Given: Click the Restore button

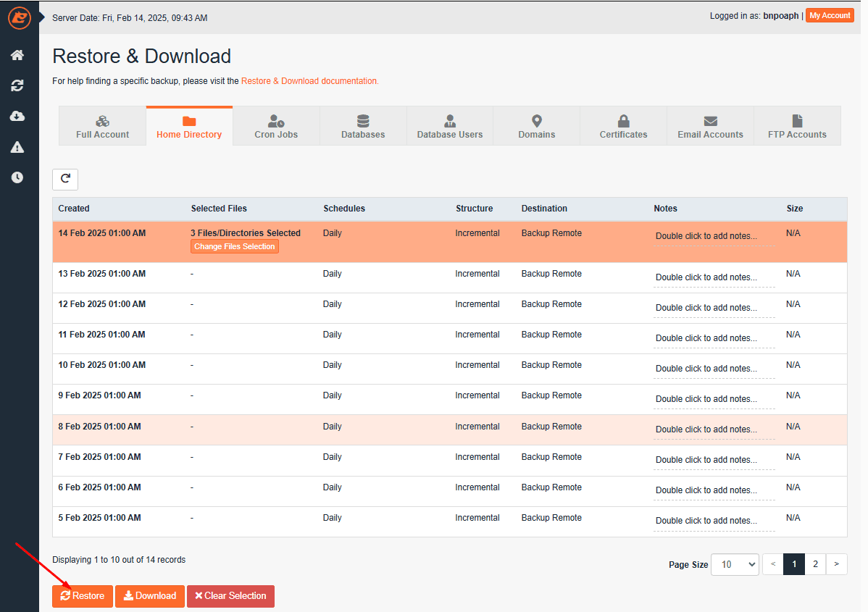Looking at the screenshot, I should click(83, 596).
